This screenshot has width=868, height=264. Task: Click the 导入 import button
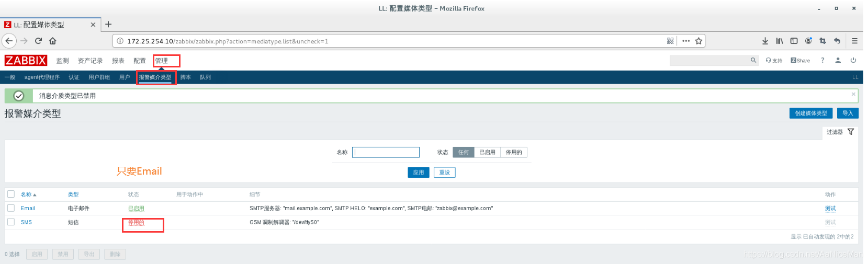(848, 113)
